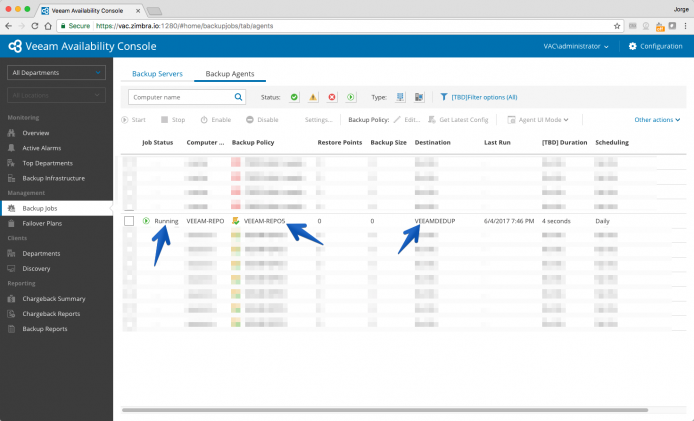Filter by red error status icon

(332, 97)
